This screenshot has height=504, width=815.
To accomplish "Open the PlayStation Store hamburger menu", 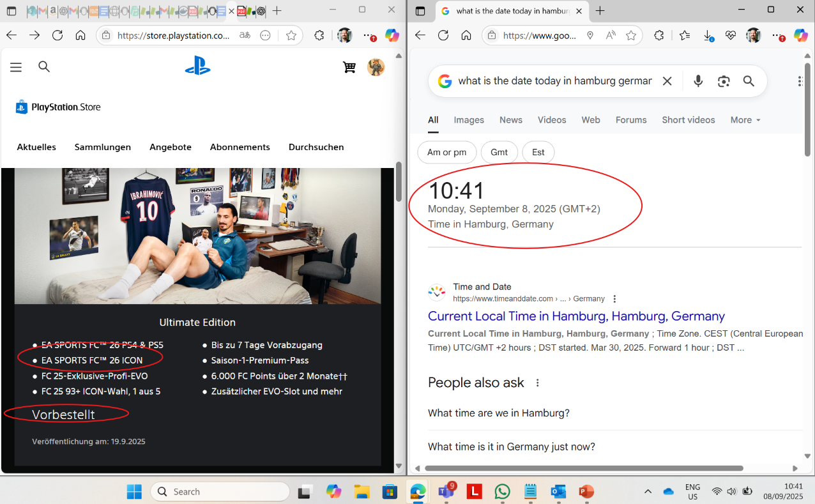I will tap(16, 67).
